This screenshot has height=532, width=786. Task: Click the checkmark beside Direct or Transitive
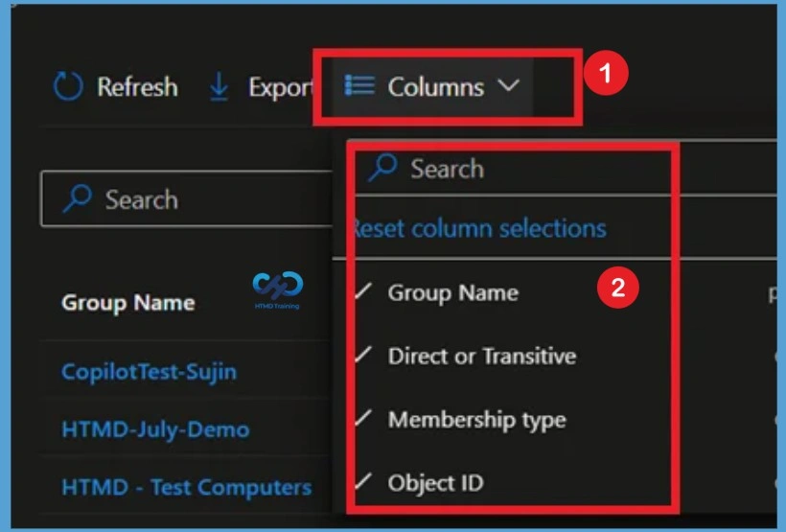[363, 354]
